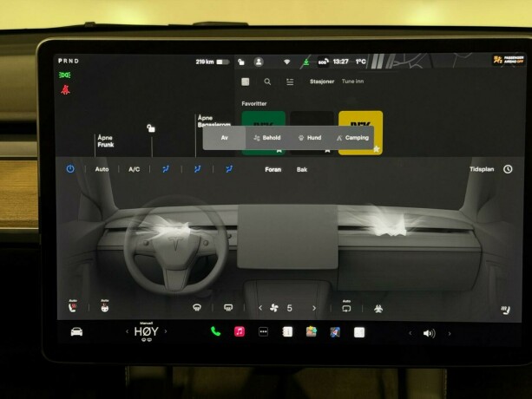
Task: Decrease fan speed with left chevron
Action: [260, 308]
